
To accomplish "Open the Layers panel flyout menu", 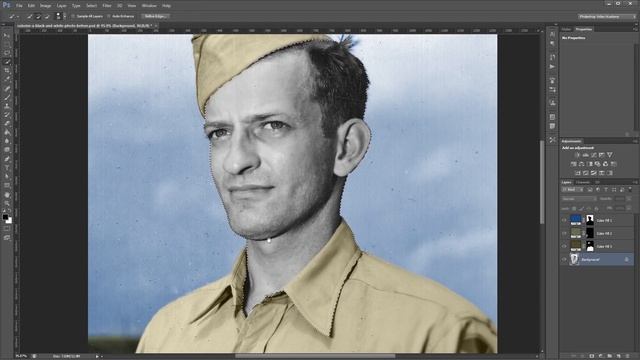I will (635, 182).
